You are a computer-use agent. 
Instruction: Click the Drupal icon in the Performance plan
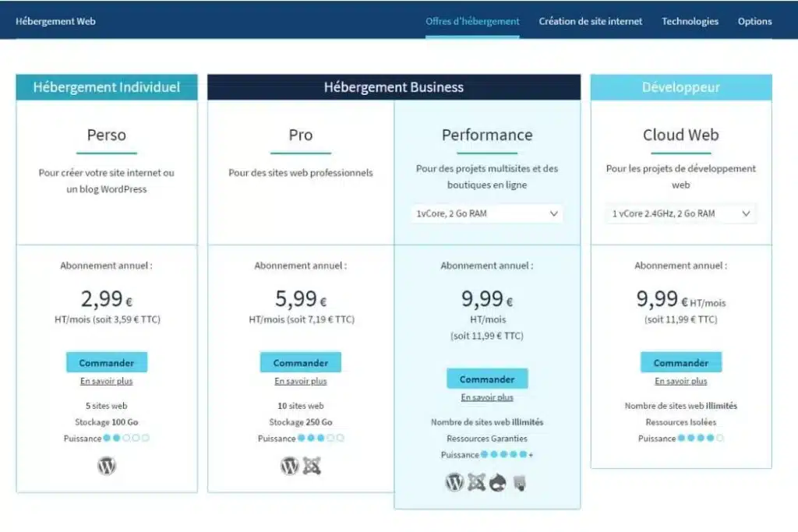pyautogui.click(x=498, y=482)
